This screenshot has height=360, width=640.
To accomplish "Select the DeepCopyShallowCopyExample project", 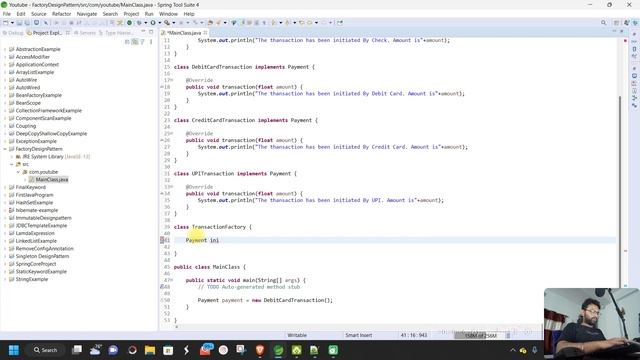I will click(51, 133).
